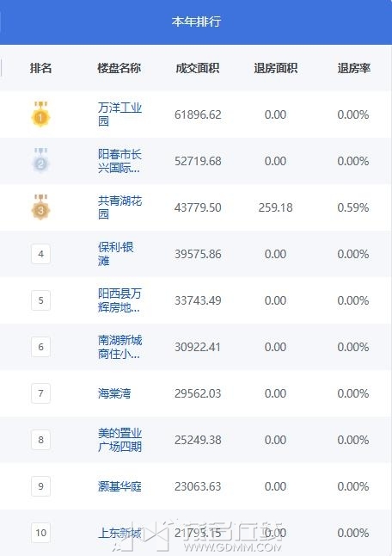This screenshot has height=556, width=392.
Task: Click the bronze third-place medal icon
Action: 40,207
